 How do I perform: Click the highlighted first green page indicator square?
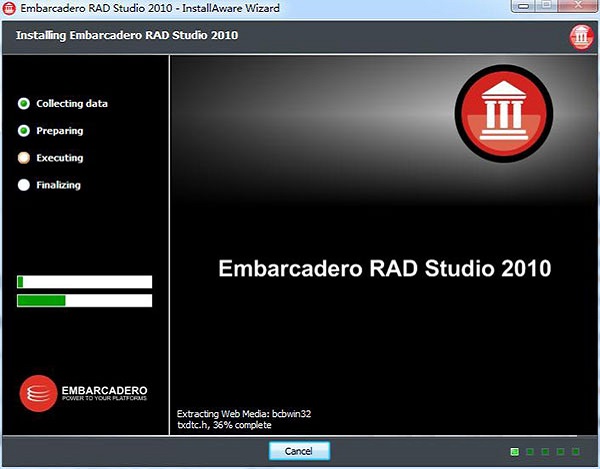(515, 452)
